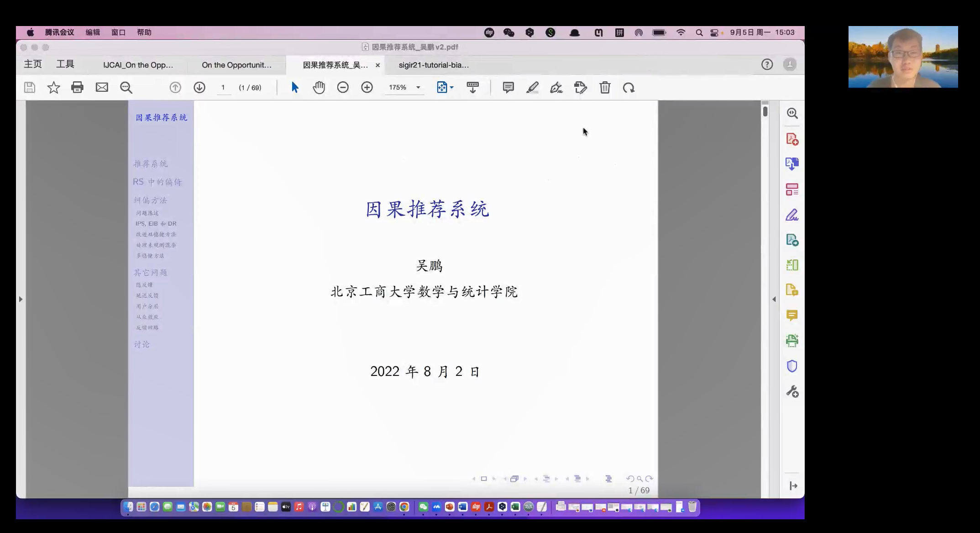Close the 因果推荐系统 document tab
Viewport: 980px width, 533px height.
click(x=377, y=65)
